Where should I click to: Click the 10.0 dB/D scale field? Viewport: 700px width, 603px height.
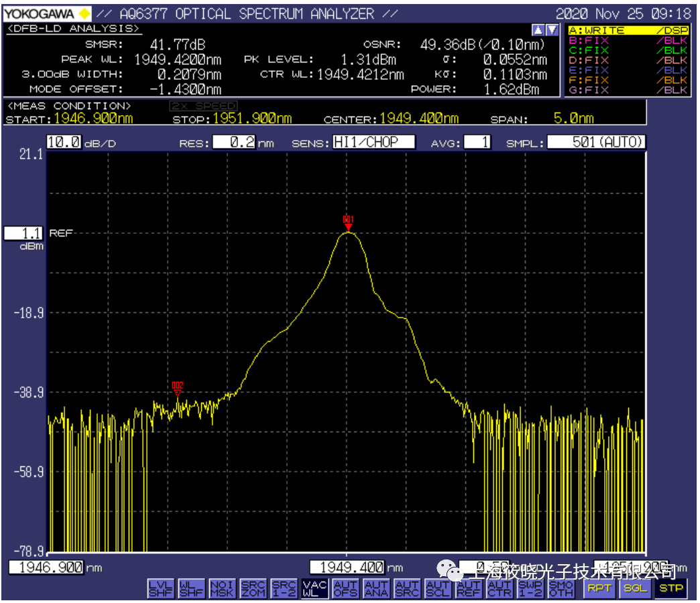pyautogui.click(x=64, y=142)
